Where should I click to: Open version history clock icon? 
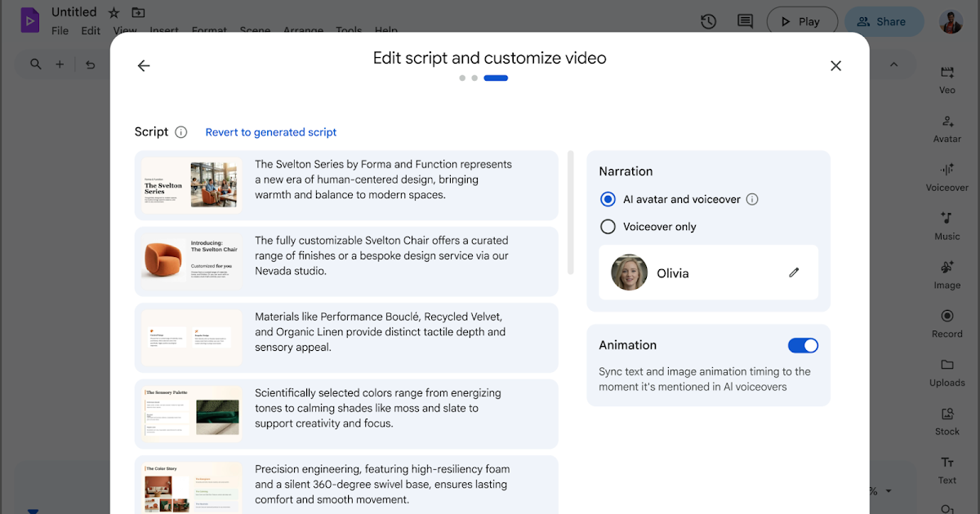pyautogui.click(x=708, y=21)
